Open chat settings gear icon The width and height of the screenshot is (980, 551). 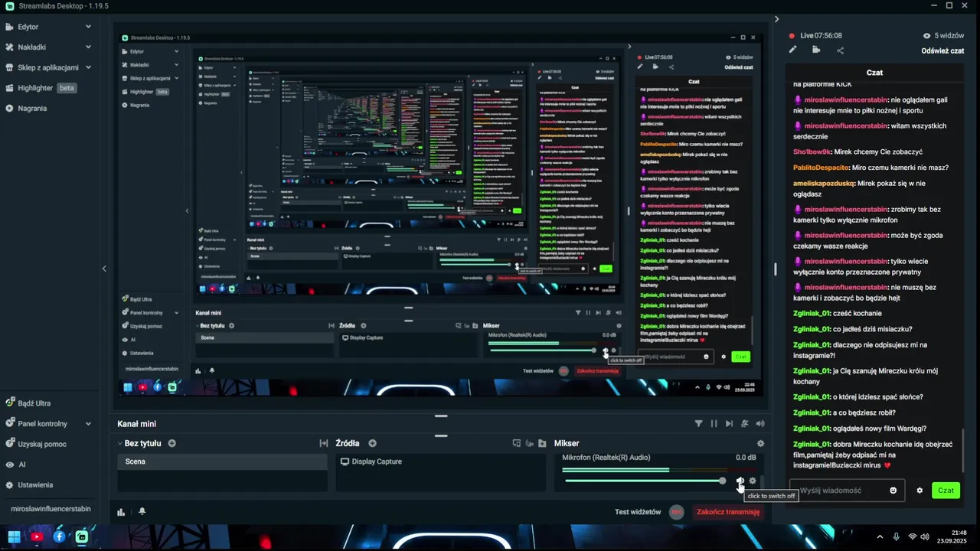[920, 491]
